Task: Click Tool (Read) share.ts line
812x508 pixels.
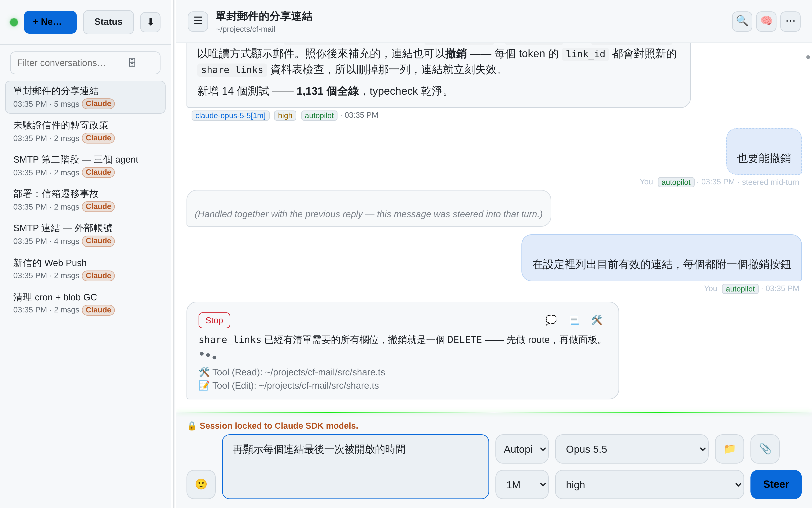Action: pos(292,372)
